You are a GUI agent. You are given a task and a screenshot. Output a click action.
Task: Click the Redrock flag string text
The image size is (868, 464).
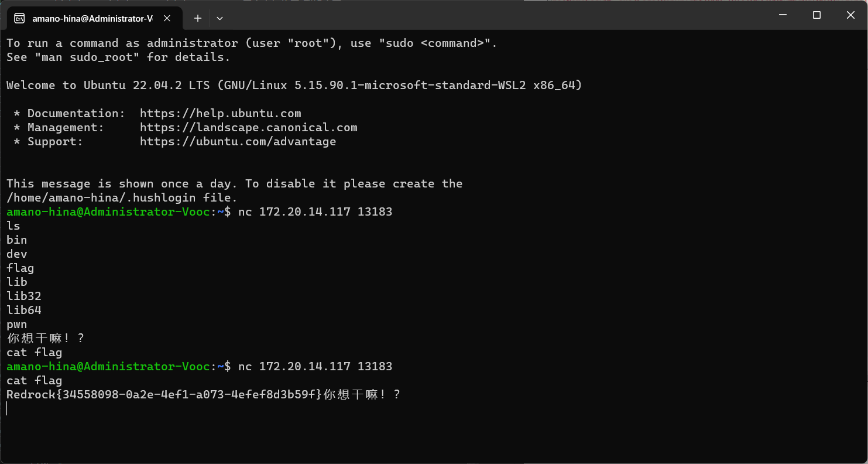pos(164,394)
